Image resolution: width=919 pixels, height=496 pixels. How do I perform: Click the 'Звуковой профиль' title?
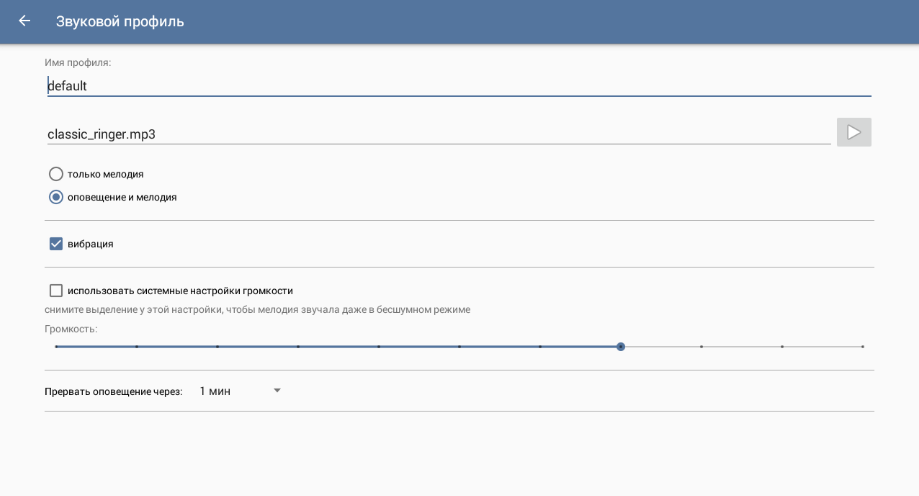tap(120, 22)
